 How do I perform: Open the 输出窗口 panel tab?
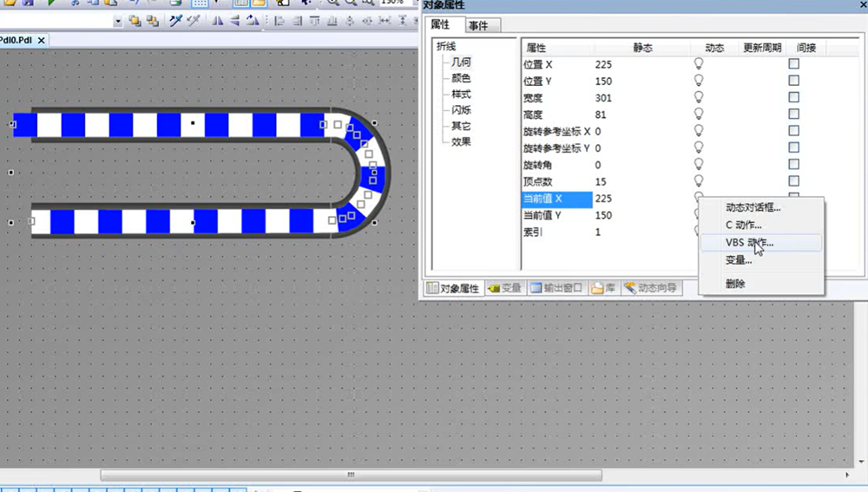tap(556, 288)
